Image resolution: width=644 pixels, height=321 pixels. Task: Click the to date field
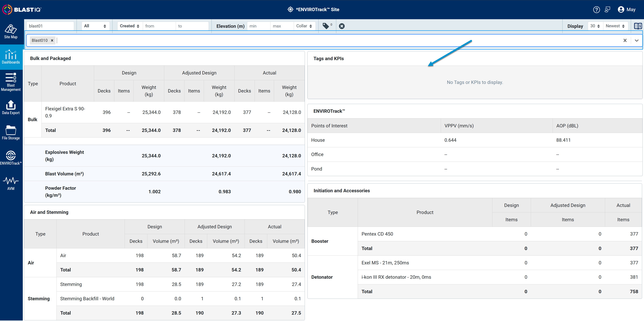[192, 26]
